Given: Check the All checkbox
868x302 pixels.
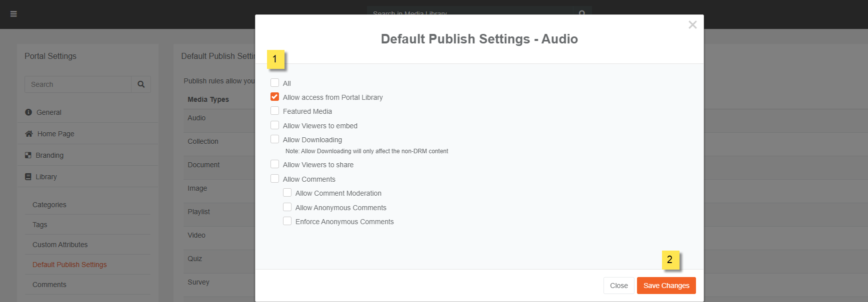Looking at the screenshot, I should [275, 83].
